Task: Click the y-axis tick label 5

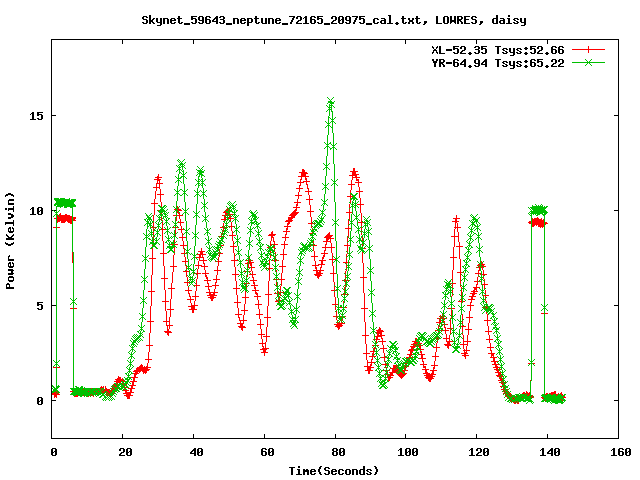Action: coord(40,306)
